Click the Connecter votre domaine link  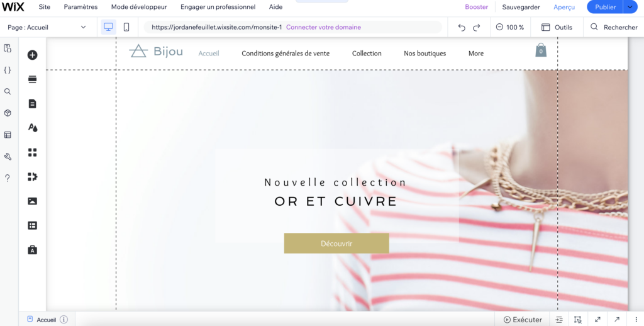323,27
